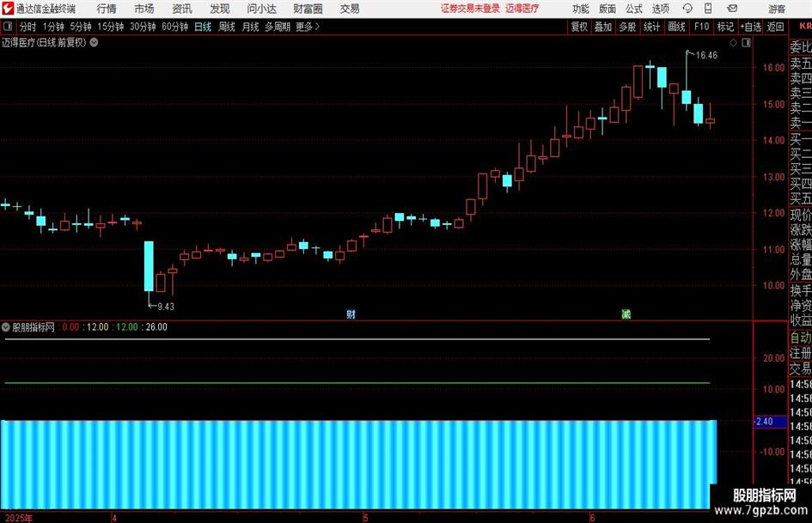The height and width of the screenshot is (523, 812).
Task: Open the 功能 menu
Action: click(581, 9)
